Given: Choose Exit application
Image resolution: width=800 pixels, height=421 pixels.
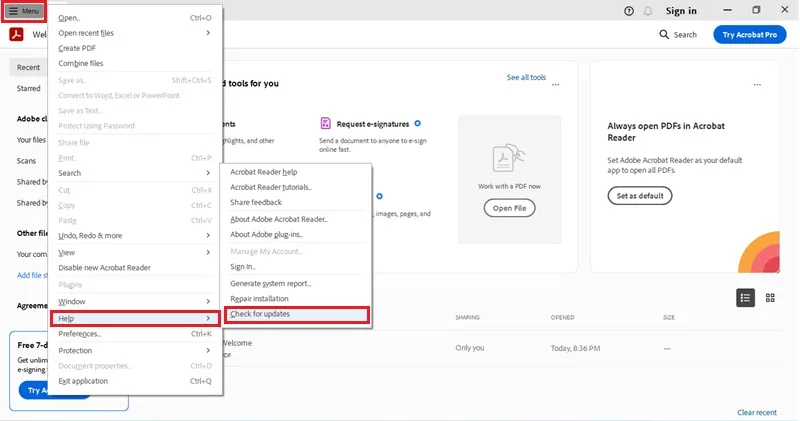Looking at the screenshot, I should coord(135,381).
